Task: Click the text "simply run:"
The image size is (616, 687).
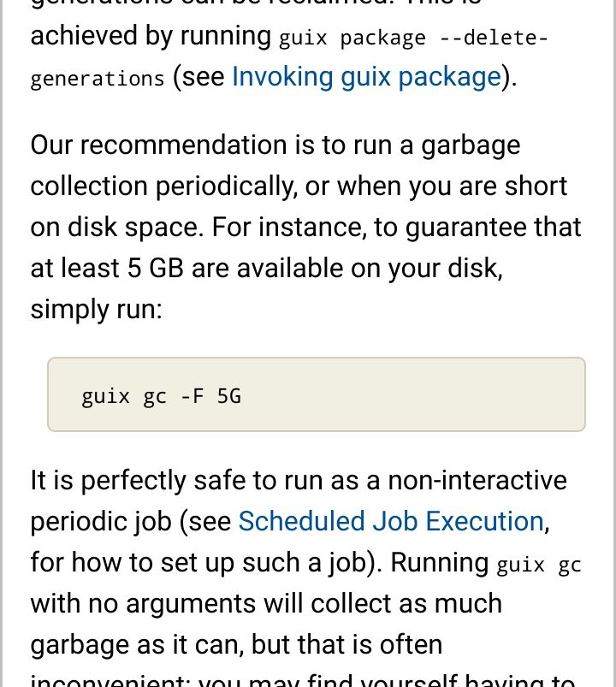Action: (x=96, y=310)
